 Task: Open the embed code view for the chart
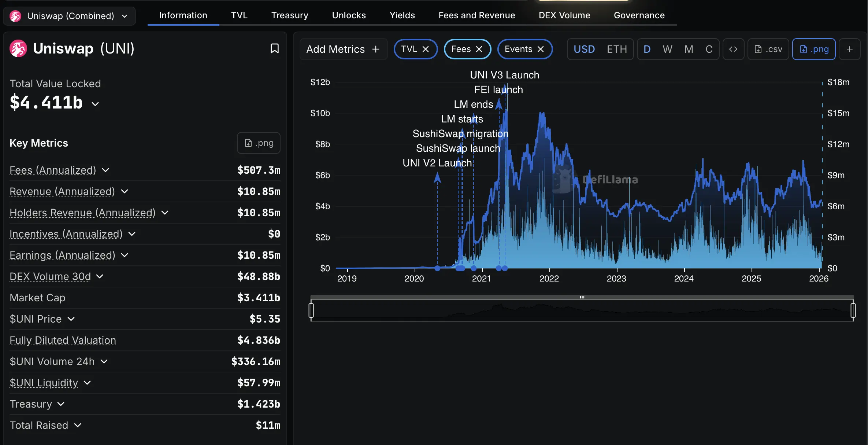coord(733,49)
